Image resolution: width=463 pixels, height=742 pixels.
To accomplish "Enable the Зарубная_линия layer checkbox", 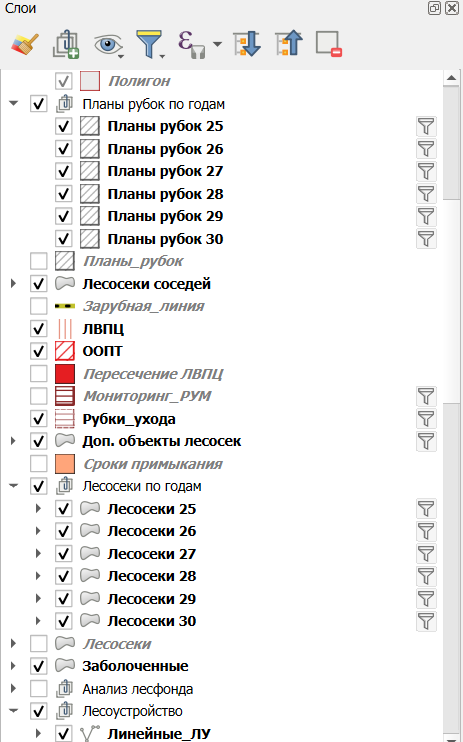I will click(39, 306).
